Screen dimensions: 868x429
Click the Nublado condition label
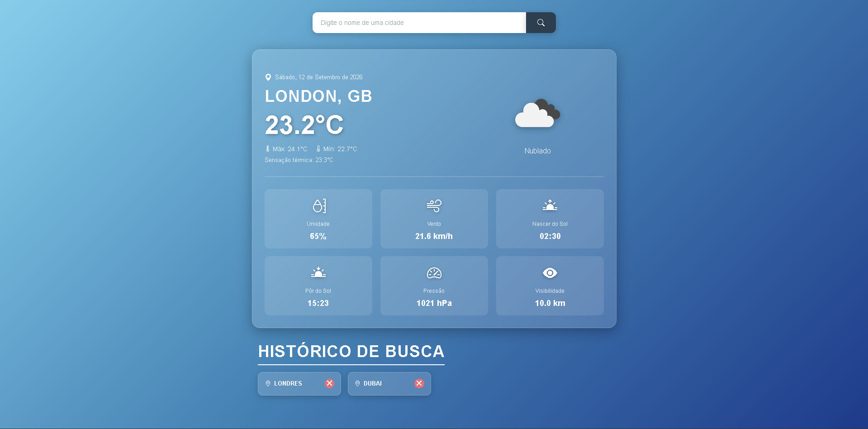[537, 151]
